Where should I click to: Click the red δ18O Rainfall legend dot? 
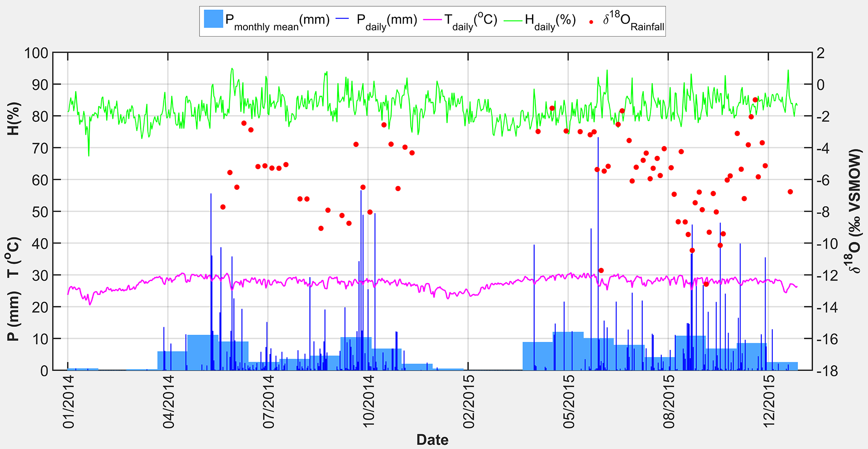point(591,21)
